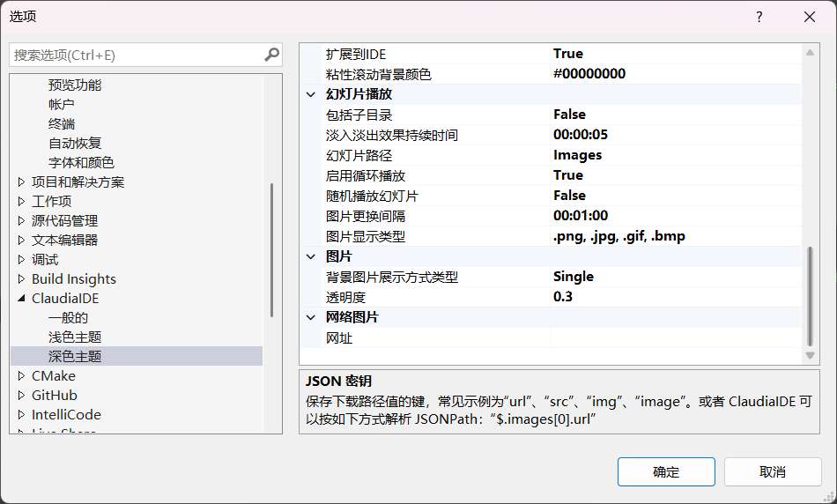Screen dimensions: 837x504
Task: Select the 项目和解决方案 label
Action: 78,182
